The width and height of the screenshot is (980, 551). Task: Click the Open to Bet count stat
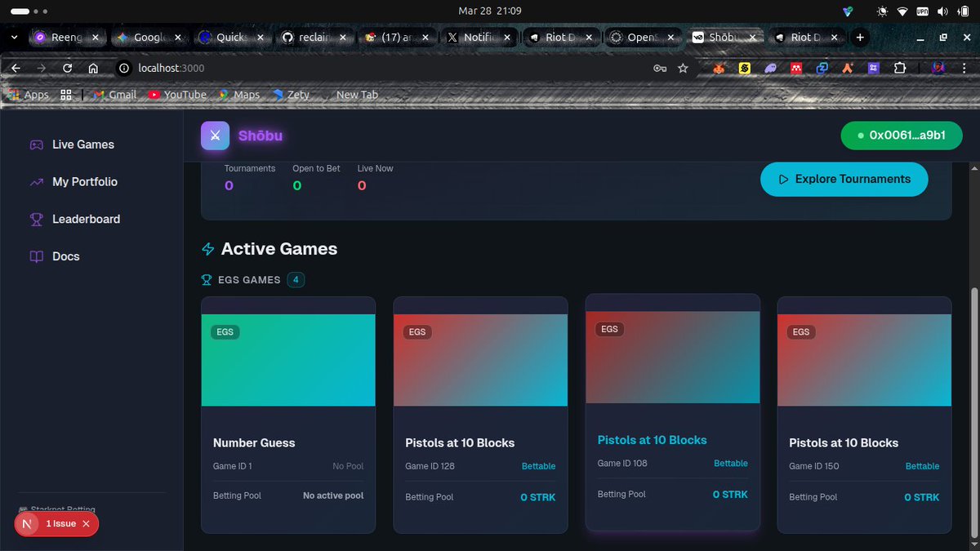pos(316,178)
